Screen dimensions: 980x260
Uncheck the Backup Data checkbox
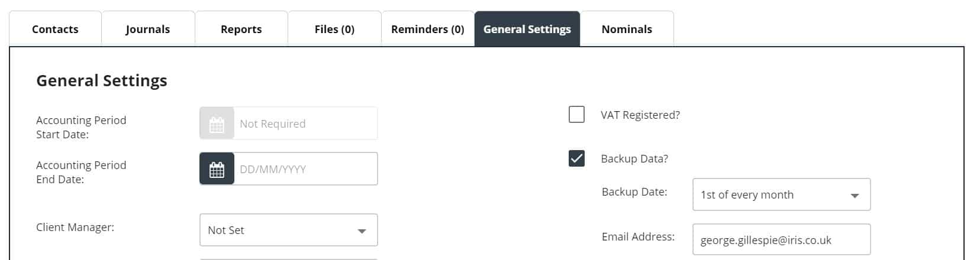pos(576,158)
